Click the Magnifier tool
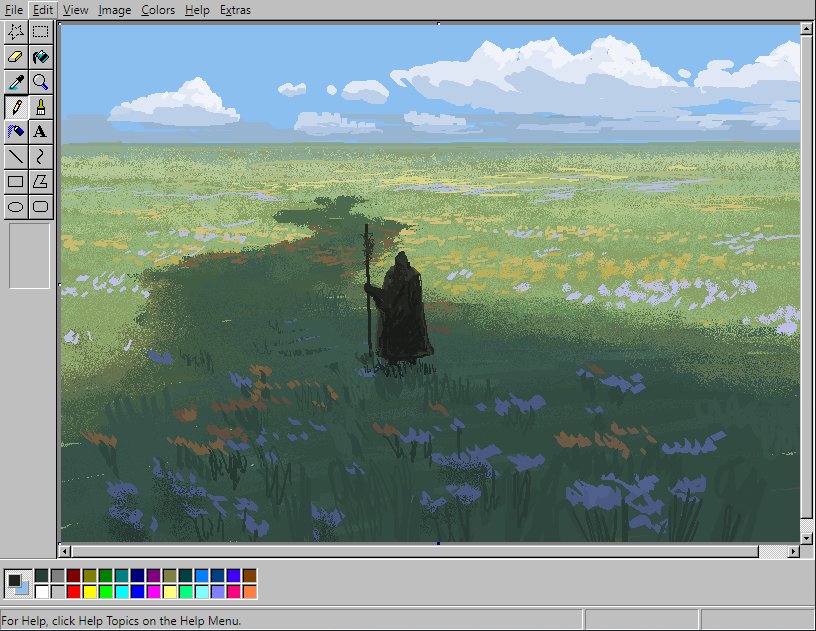The width and height of the screenshot is (816, 631). tap(40, 82)
